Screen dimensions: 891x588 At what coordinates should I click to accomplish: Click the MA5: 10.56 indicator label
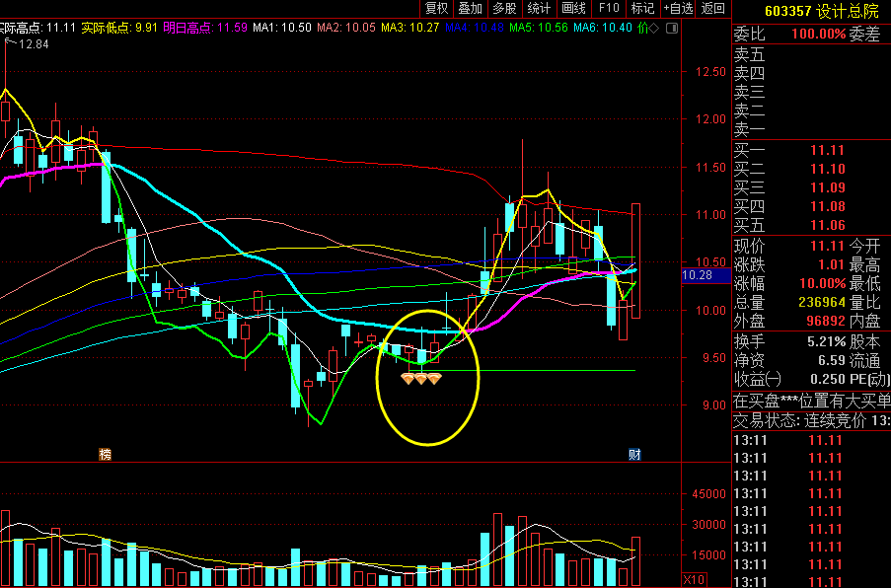click(539, 28)
